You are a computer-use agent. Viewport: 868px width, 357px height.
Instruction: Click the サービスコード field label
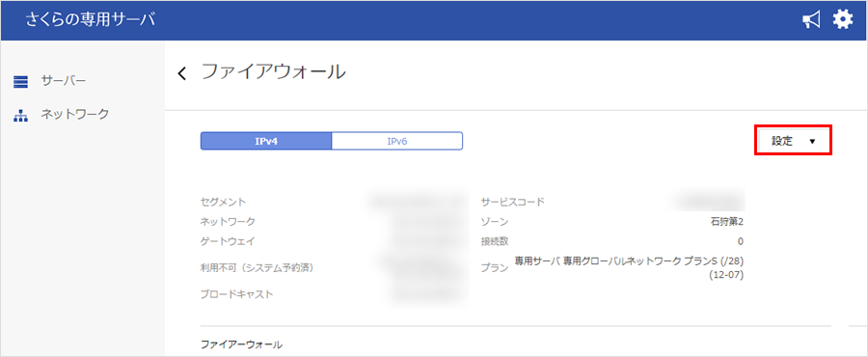(513, 202)
